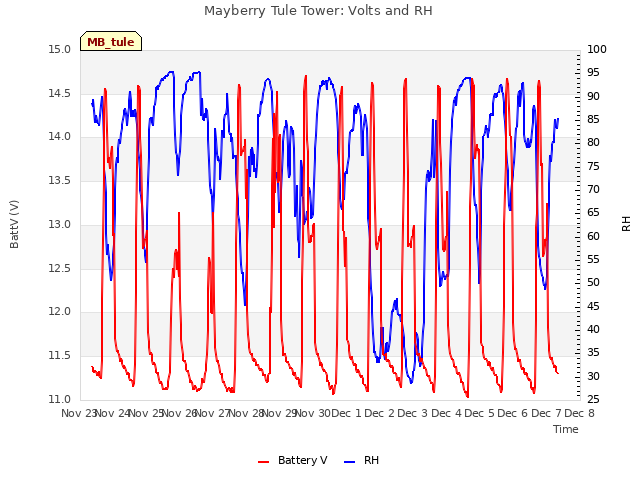This screenshot has height=480, width=640.
Task: Click the 60 tick on RH axis
Action: coord(593,236)
